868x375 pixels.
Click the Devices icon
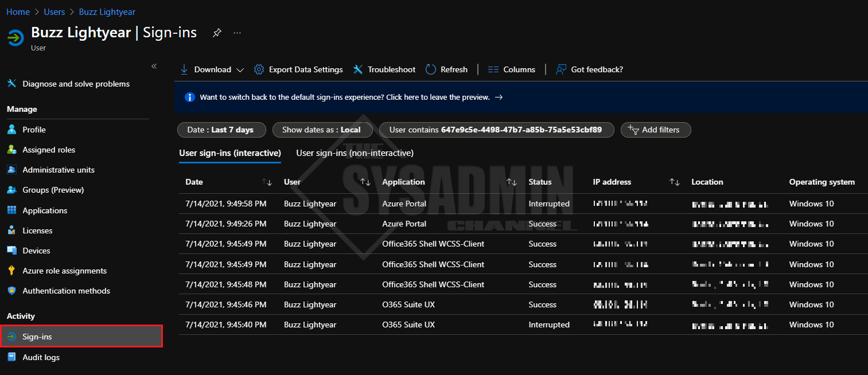click(11, 251)
